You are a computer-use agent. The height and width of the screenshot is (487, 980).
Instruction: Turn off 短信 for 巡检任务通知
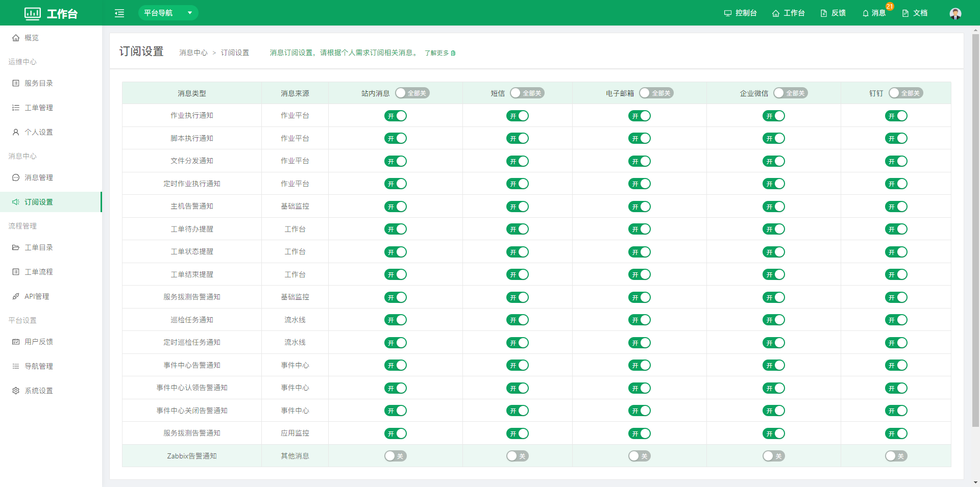click(518, 320)
